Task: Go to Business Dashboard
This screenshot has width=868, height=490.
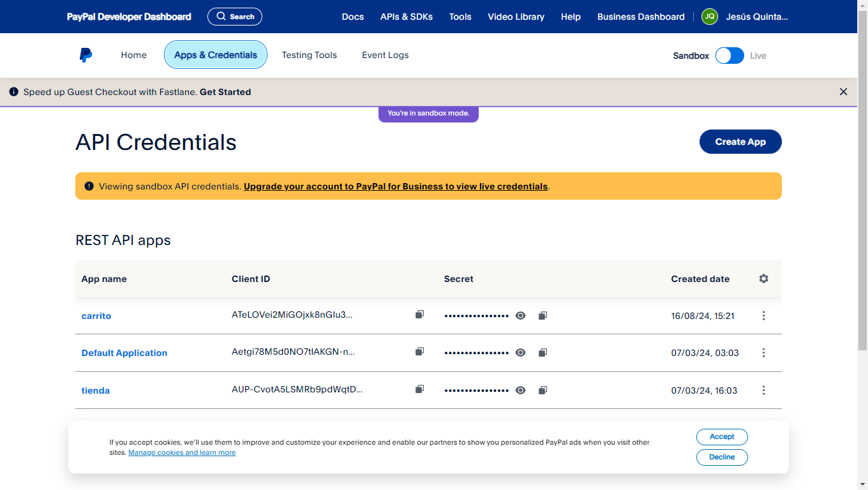Action: point(641,17)
